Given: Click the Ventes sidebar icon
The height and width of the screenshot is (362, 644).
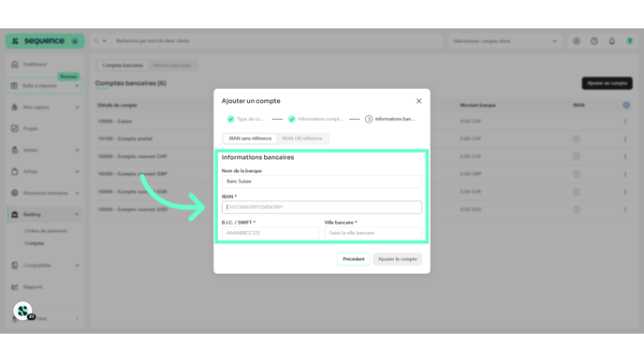Looking at the screenshot, I should click(x=14, y=151).
